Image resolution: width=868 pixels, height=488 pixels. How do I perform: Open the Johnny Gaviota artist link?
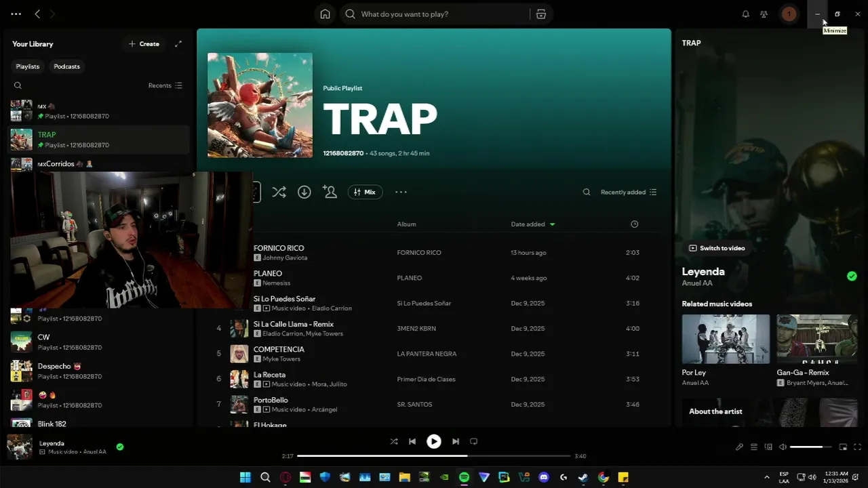pos(285,258)
